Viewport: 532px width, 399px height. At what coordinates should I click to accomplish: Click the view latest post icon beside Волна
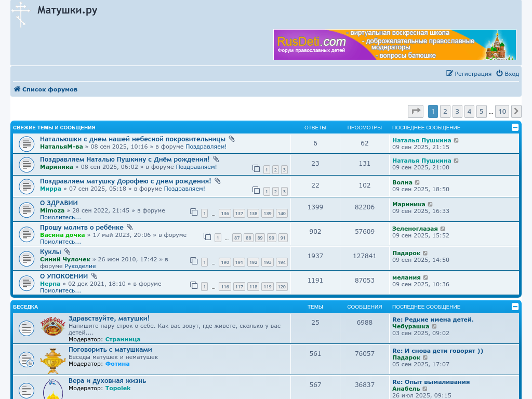pyautogui.click(x=417, y=182)
